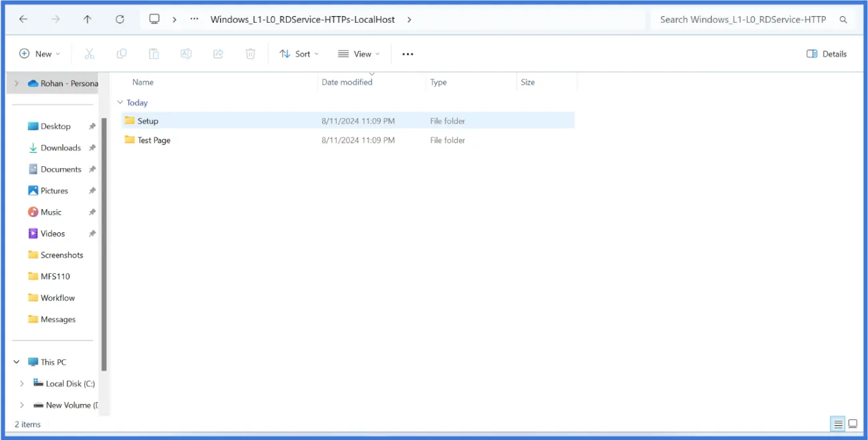This screenshot has height=440, width=868.
Task: Open Music from quick access
Action: tap(45, 212)
